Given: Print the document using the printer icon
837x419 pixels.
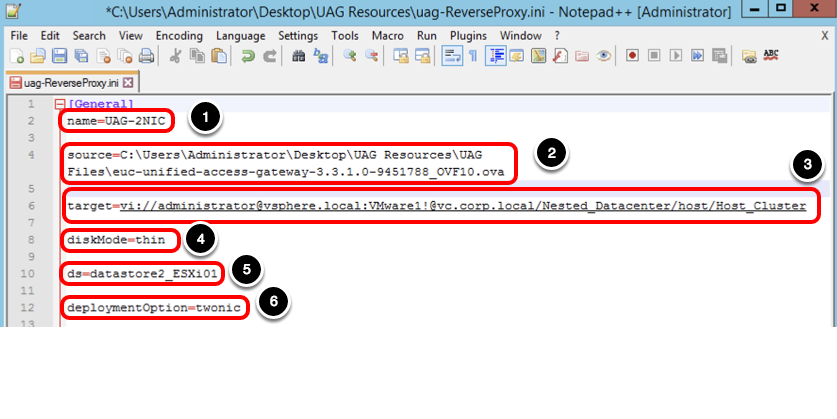Looking at the screenshot, I should [146, 56].
